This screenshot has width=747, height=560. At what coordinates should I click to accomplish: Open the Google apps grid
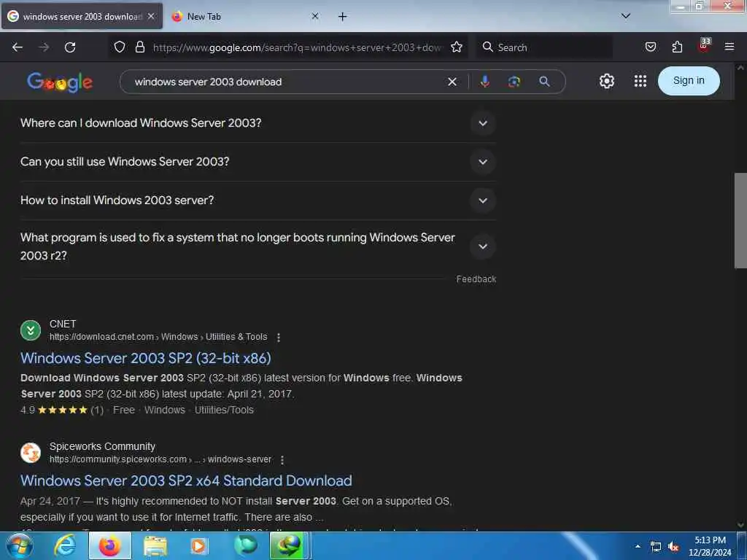[x=640, y=81]
